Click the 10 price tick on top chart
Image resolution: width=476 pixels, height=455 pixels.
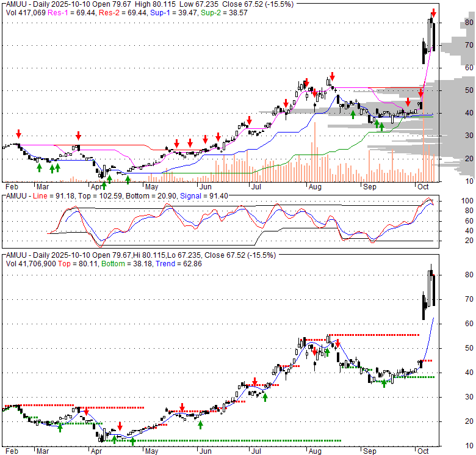pos(469,181)
